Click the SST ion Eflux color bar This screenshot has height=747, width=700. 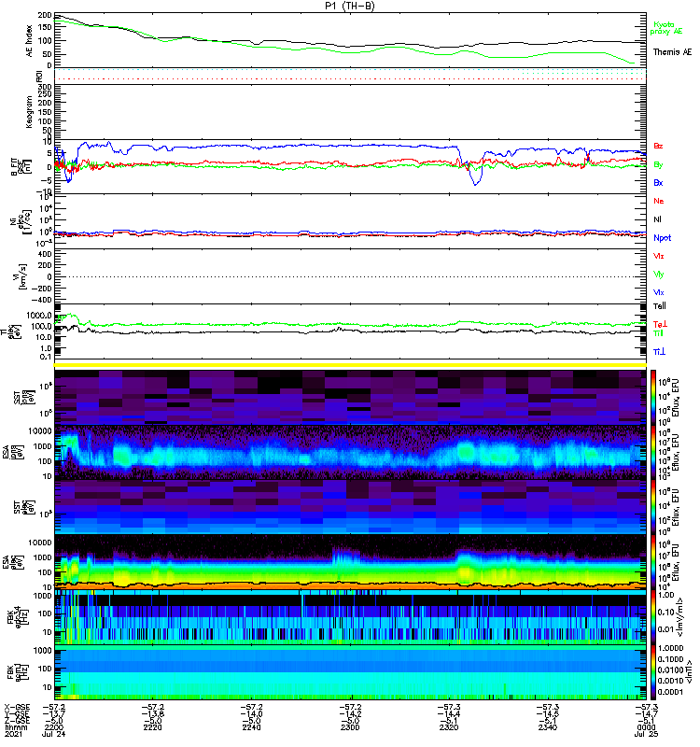pos(653,397)
